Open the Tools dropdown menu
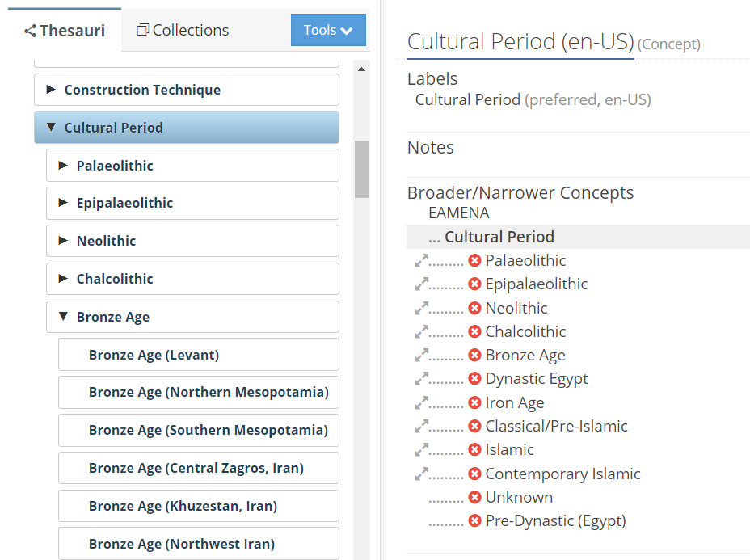Viewport: 750px width, 560px height. tap(328, 30)
